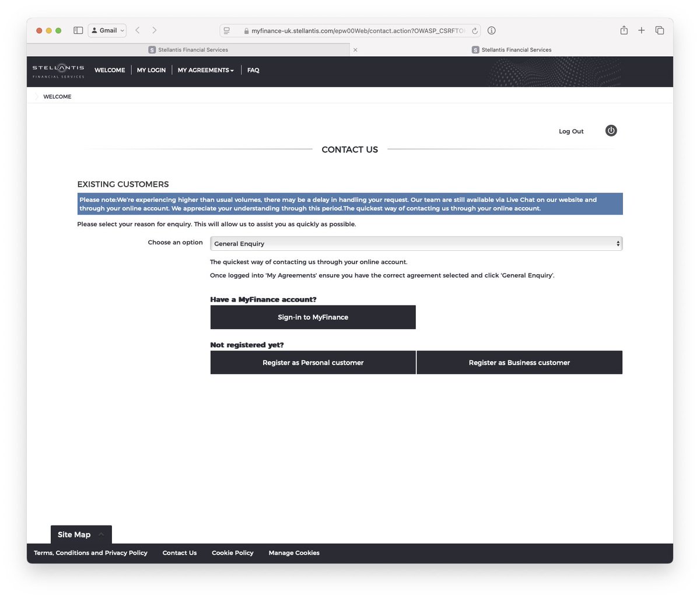Viewport: 700px width, 599px height.
Task: Open Terms, Conditions and Privacy Policy
Action: coord(90,553)
